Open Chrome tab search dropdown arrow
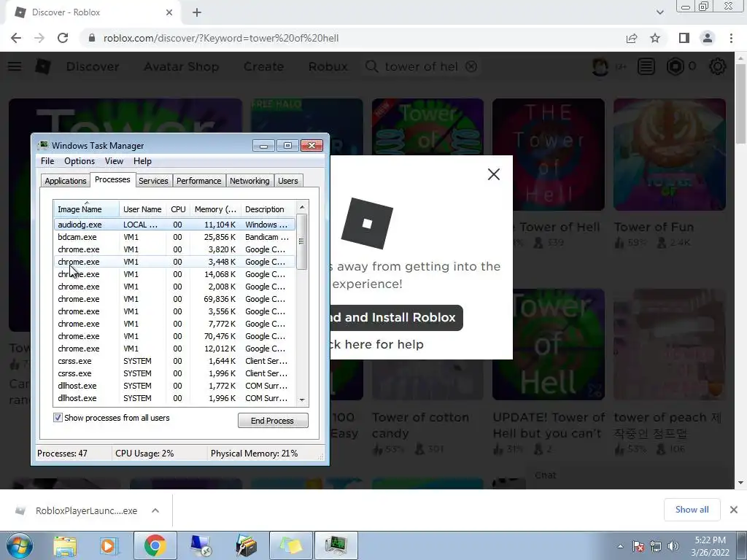The height and width of the screenshot is (560, 747). click(x=659, y=12)
